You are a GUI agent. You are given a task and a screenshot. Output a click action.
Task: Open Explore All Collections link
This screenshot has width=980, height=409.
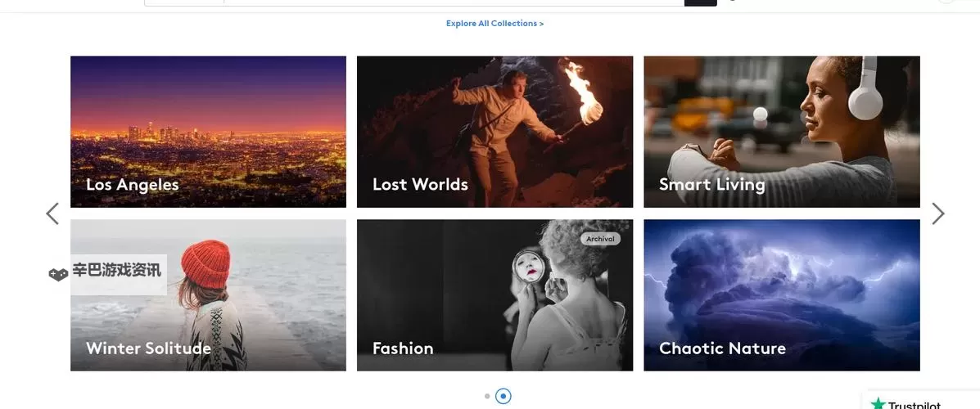(x=495, y=24)
